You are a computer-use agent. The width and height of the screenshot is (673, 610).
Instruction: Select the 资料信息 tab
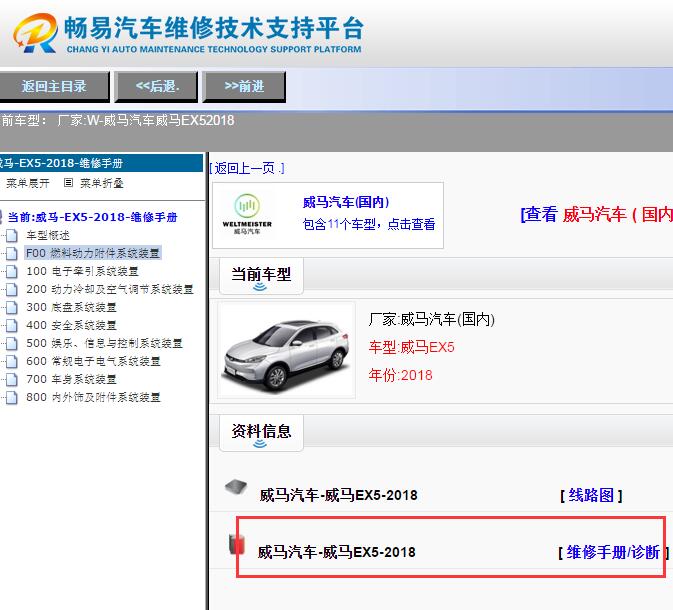pos(261,432)
